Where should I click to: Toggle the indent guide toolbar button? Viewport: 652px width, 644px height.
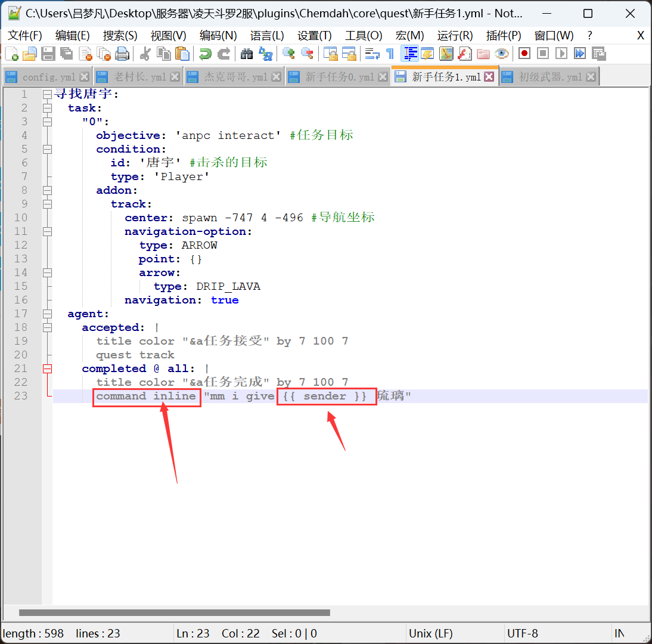(409, 54)
